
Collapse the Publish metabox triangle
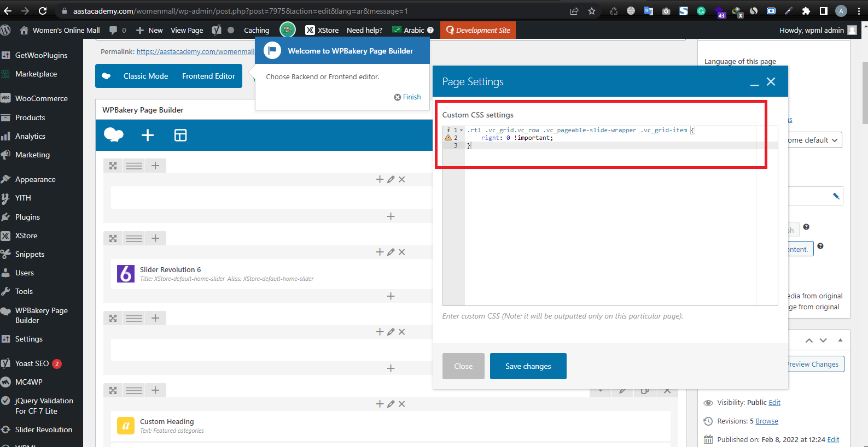[x=840, y=340]
